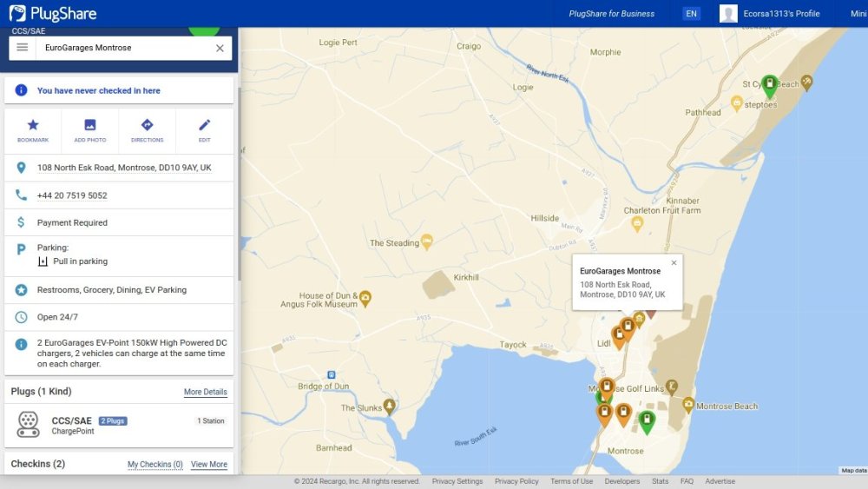Open PlugShare for Business
Viewport: 868px width, 489px height.
tap(612, 14)
